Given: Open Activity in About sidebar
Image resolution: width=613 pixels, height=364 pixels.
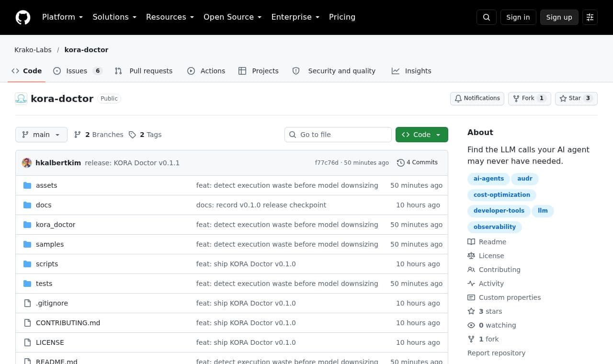Looking at the screenshot, I should (486, 284).
